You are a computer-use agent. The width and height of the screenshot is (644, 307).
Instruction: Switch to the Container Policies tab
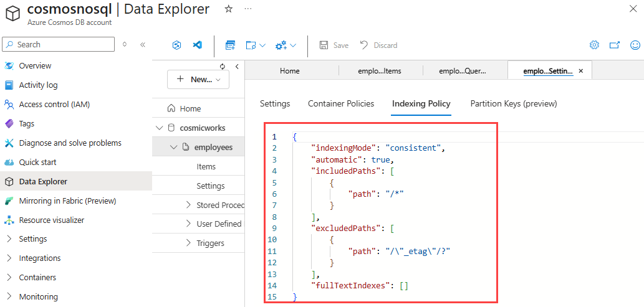click(x=341, y=103)
